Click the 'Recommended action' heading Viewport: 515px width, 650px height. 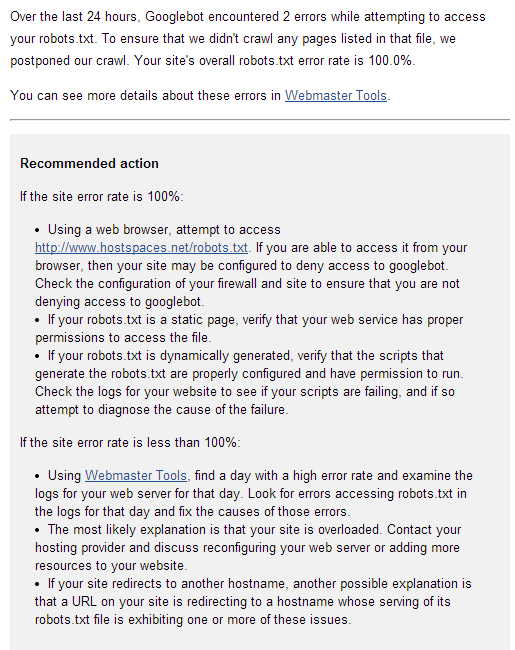click(x=89, y=163)
